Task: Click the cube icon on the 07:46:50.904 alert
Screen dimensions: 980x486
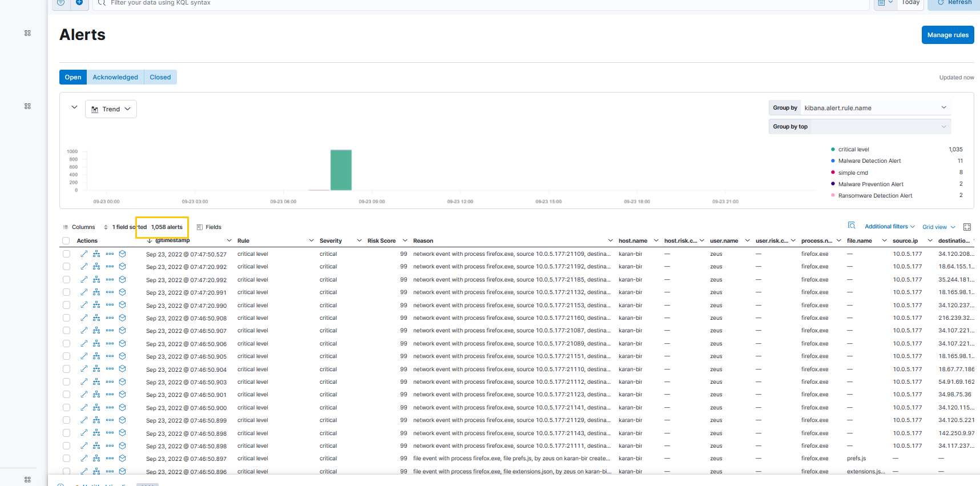Action: (122, 369)
